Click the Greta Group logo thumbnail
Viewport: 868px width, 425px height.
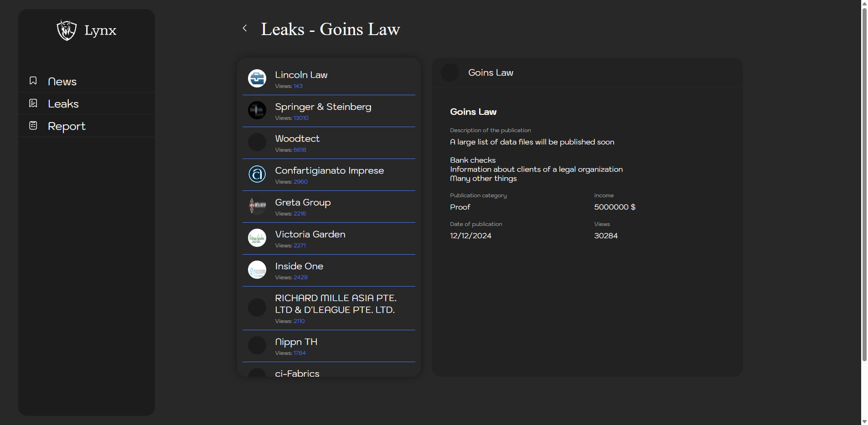click(x=257, y=206)
